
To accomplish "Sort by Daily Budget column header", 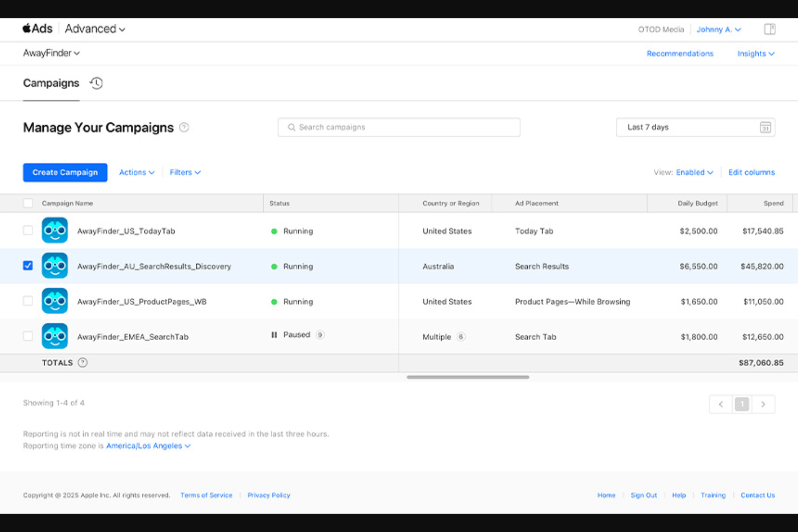I will click(698, 203).
